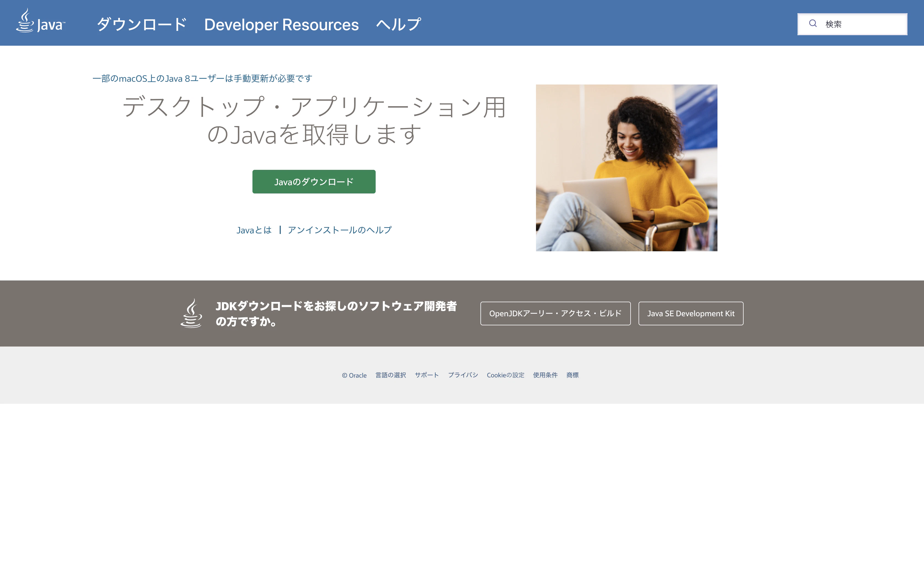Open the サポート footer link
Image resolution: width=924 pixels, height=578 pixels.
click(x=427, y=375)
